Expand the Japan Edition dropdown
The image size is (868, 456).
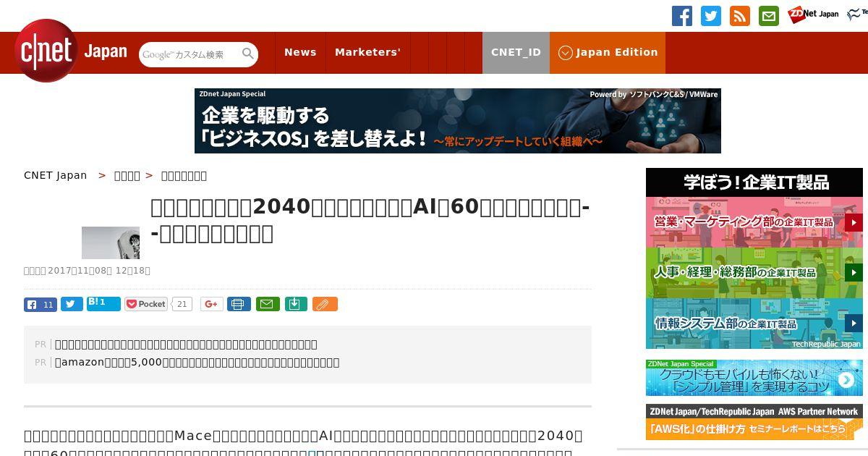[608, 52]
